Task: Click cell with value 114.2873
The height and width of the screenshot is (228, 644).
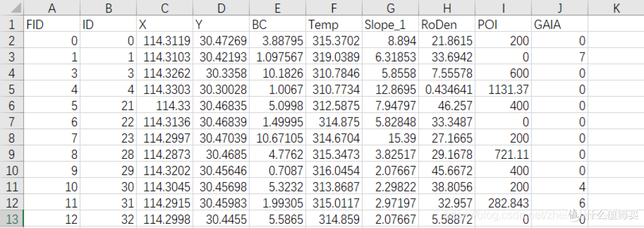Action: (x=165, y=154)
